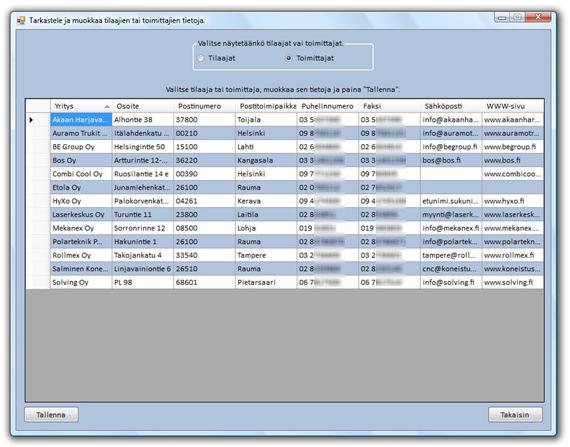Click the email cell bos@bos.fi
570x447 pixels.
click(x=451, y=160)
